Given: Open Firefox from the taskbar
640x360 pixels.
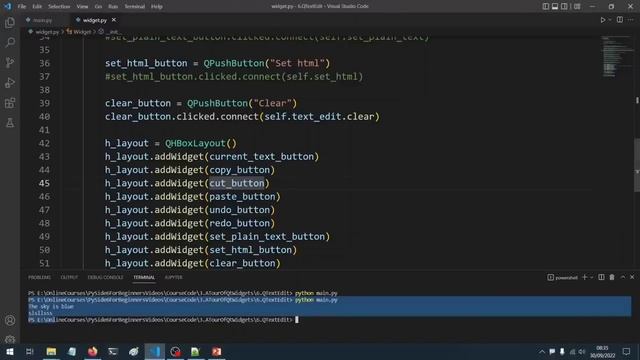Looking at the screenshot, I should (x=93, y=351).
